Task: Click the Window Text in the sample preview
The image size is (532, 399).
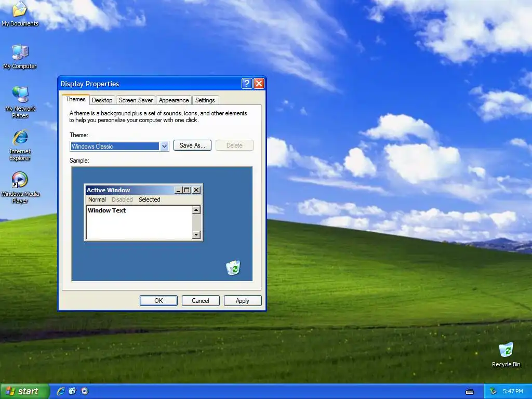Action: pos(107,210)
